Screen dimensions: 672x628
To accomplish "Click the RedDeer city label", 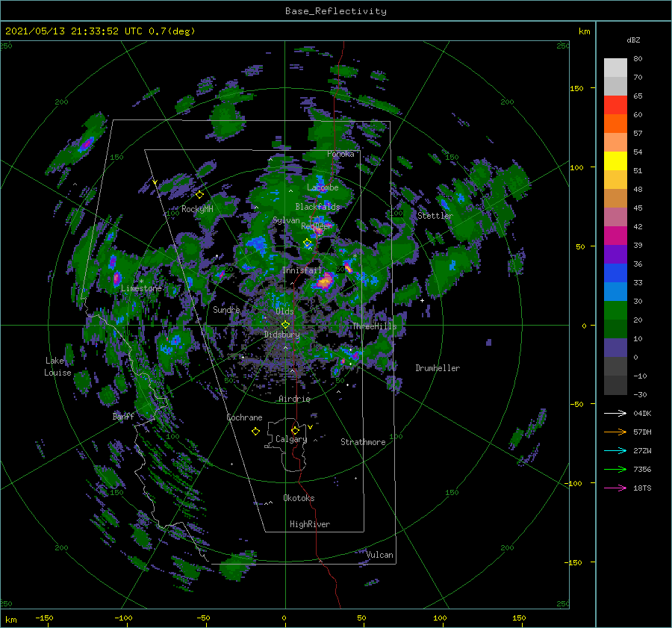I will [x=317, y=226].
